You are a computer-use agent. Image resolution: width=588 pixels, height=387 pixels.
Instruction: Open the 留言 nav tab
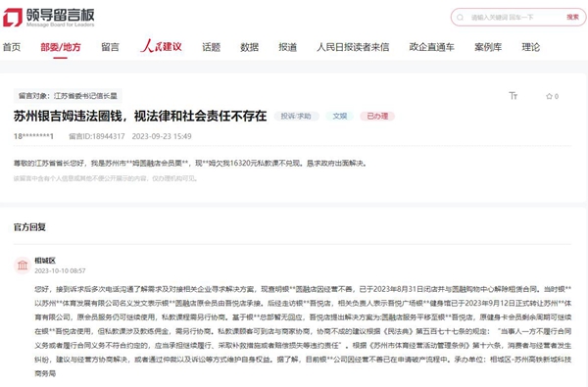tap(110, 47)
